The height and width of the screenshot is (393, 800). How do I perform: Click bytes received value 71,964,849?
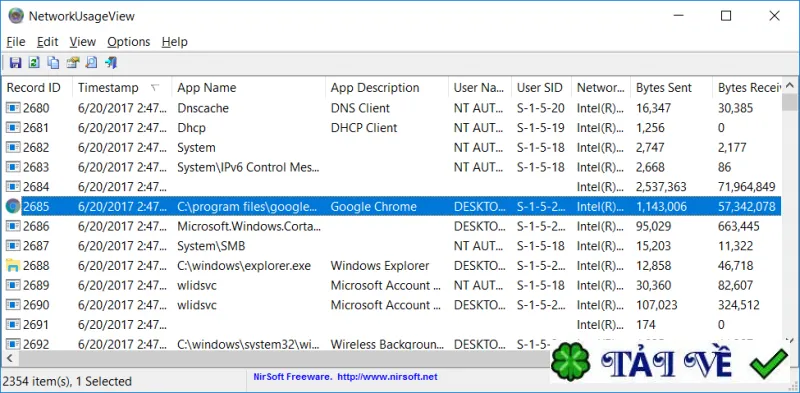pos(747,187)
